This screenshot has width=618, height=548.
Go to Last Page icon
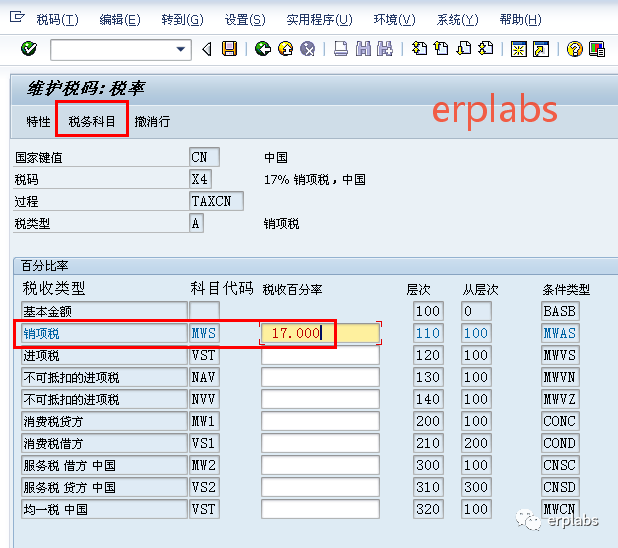pyautogui.click(x=486, y=49)
